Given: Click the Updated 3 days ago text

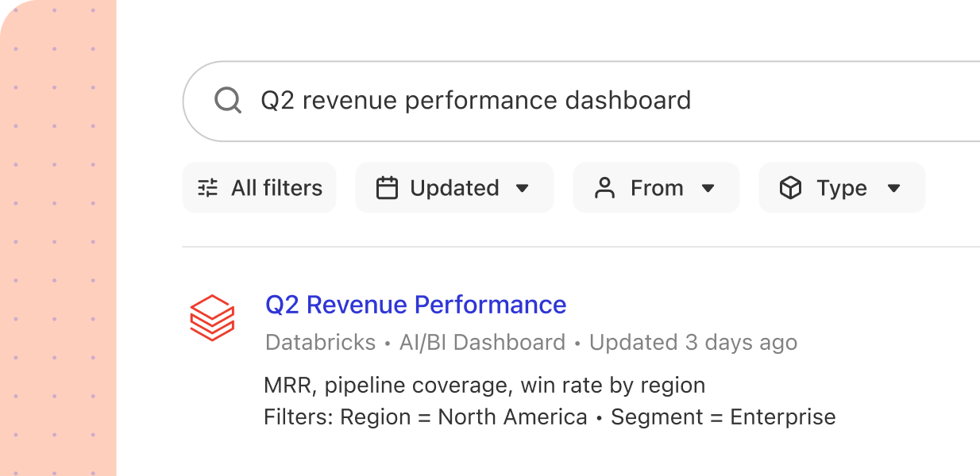Looking at the screenshot, I should click(693, 342).
